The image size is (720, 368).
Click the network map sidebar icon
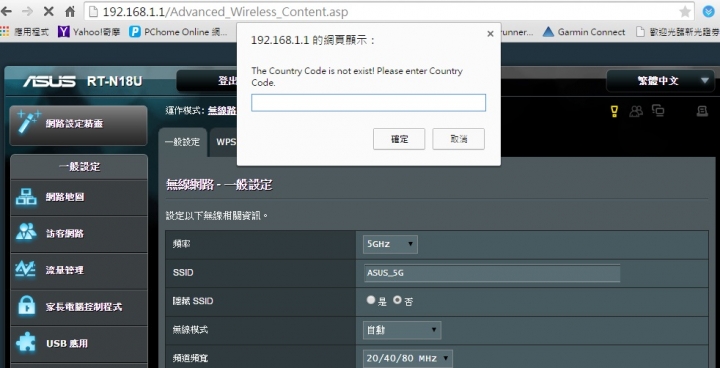pyautogui.click(x=26, y=197)
